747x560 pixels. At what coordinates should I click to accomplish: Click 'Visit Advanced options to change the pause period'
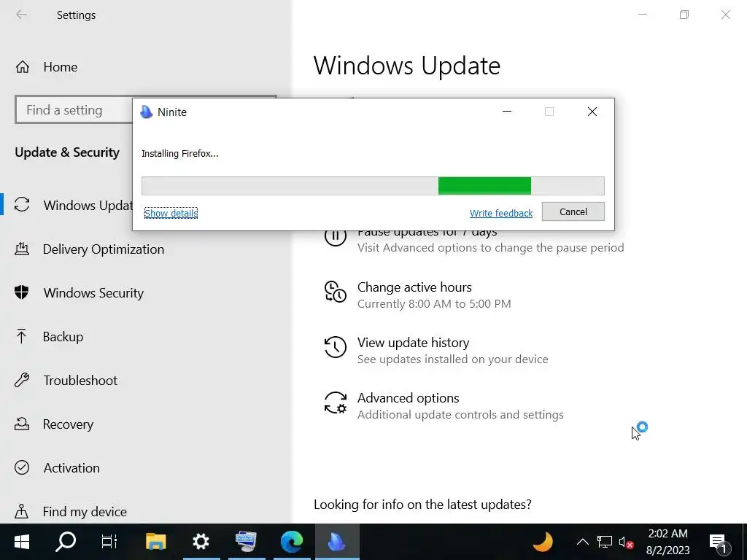pyautogui.click(x=491, y=248)
